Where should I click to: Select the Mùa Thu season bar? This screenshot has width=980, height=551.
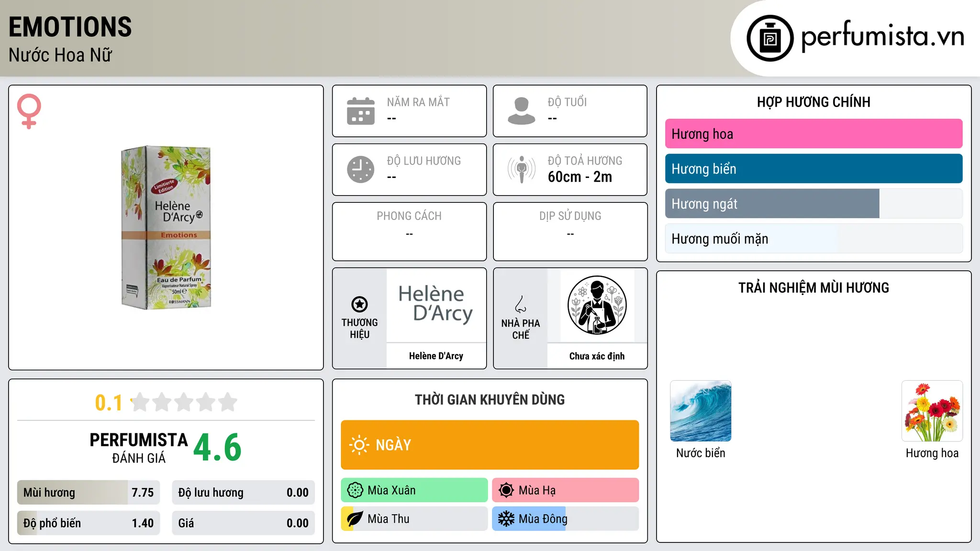[x=414, y=519]
